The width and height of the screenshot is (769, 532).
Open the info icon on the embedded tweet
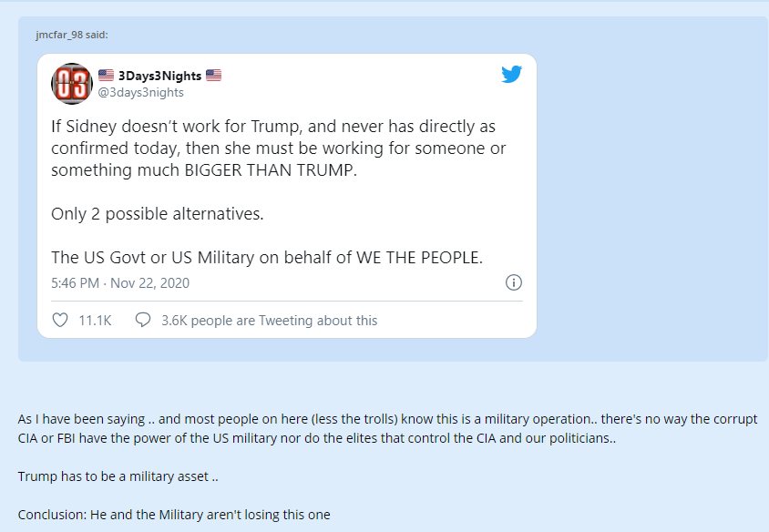click(x=513, y=282)
